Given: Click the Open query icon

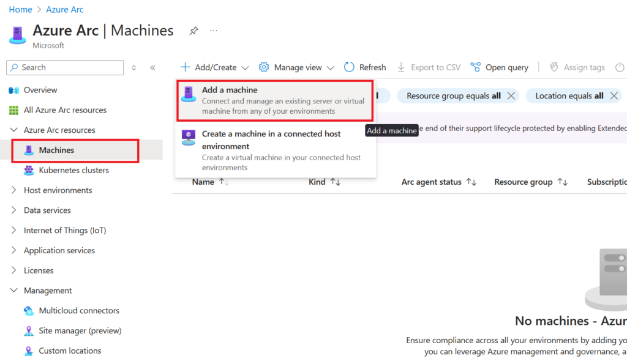Looking at the screenshot, I should coord(475,67).
